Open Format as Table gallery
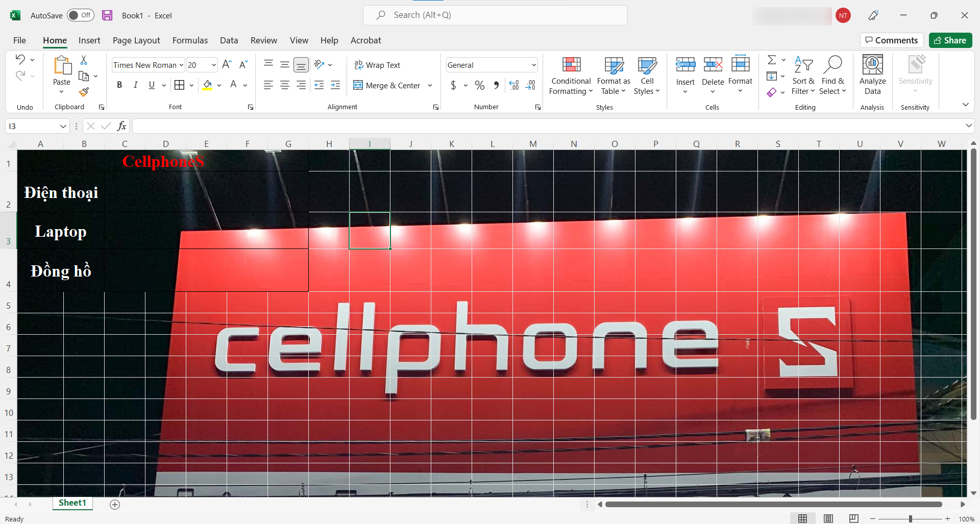Viewport: 980px width, 524px height. pos(614,75)
